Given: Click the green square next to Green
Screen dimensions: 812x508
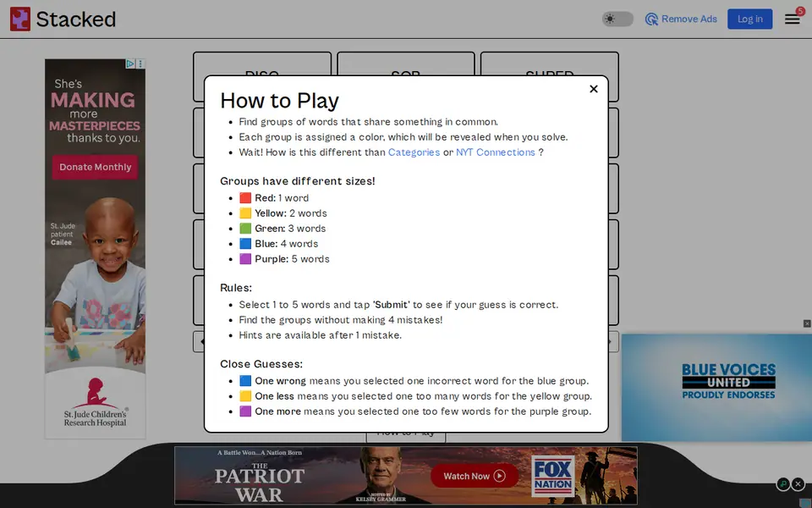Looking at the screenshot, I should point(245,229).
